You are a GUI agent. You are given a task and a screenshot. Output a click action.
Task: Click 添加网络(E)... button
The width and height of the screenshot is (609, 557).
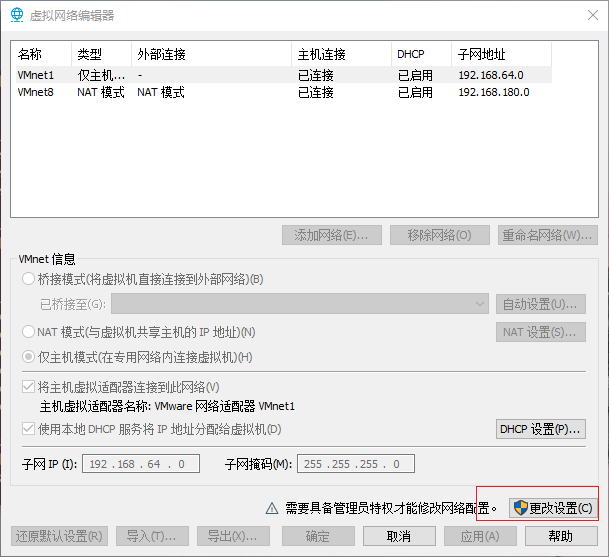pyautogui.click(x=332, y=235)
